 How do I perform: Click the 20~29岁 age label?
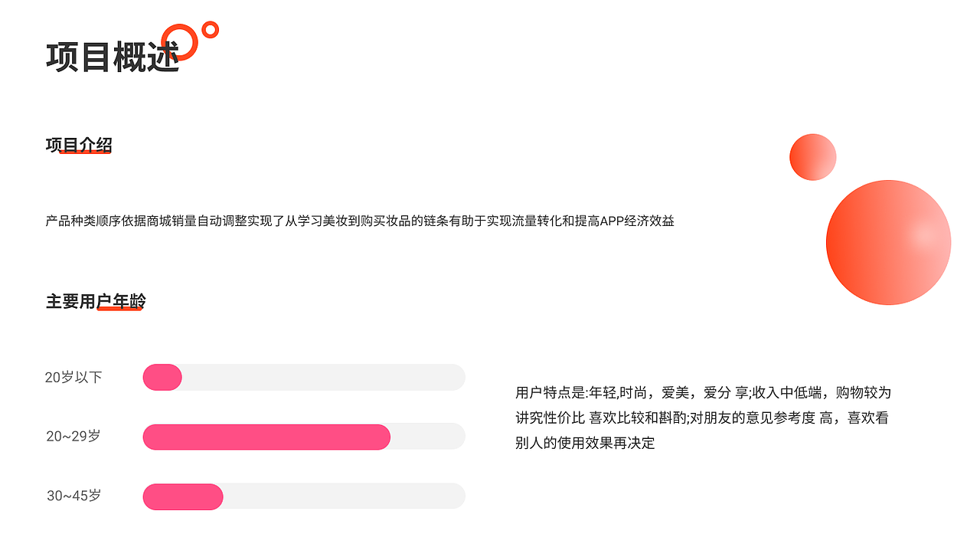click(x=73, y=436)
